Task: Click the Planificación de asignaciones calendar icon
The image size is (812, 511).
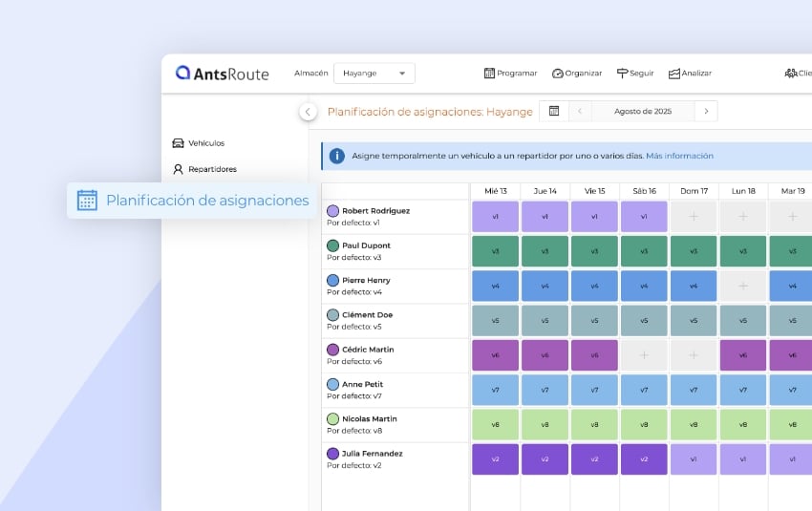Action: (87, 201)
